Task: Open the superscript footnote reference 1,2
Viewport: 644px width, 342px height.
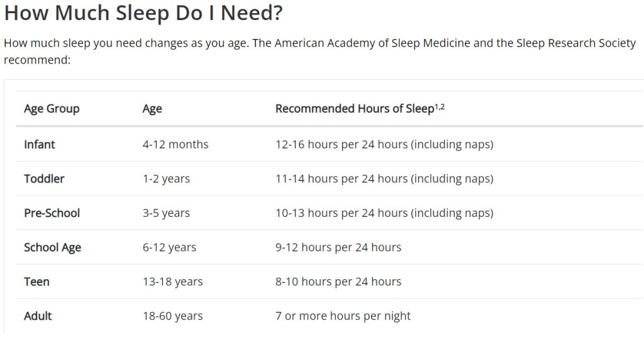Action: coord(440,106)
